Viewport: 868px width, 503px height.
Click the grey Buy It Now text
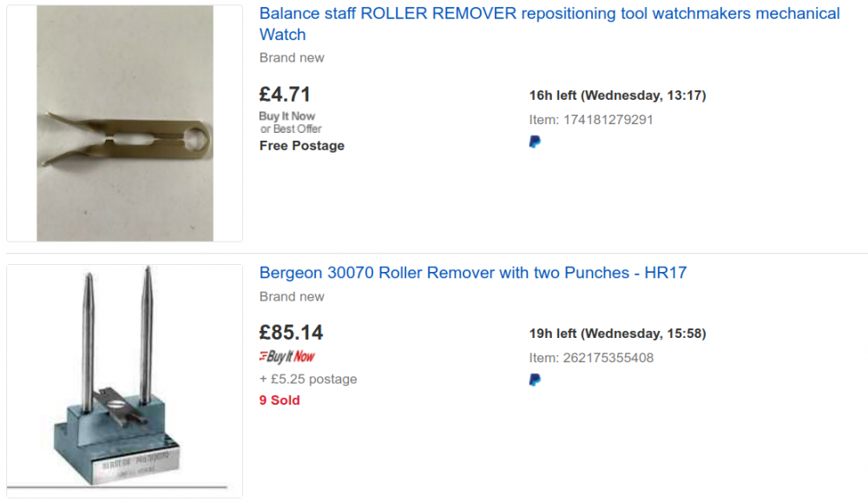(286, 116)
